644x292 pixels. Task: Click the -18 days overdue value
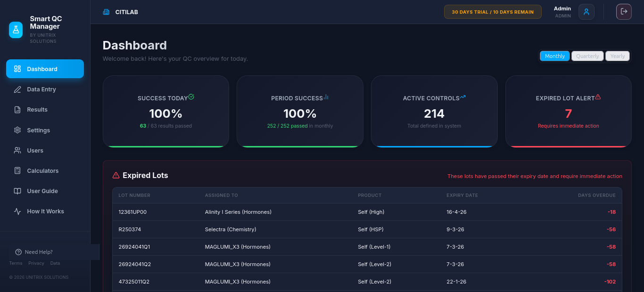(611, 212)
